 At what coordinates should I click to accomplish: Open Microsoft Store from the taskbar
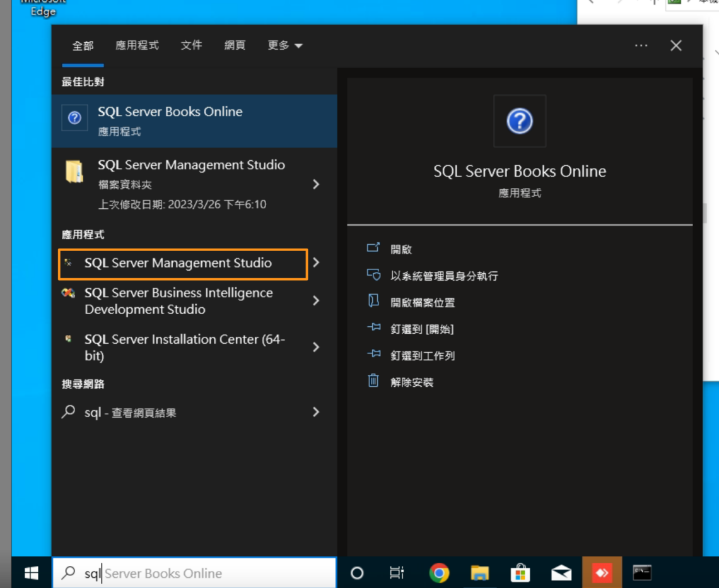(x=520, y=572)
